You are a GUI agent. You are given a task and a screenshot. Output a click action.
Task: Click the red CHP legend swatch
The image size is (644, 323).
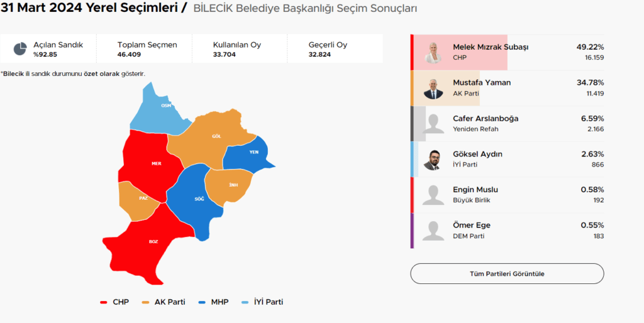tap(104, 302)
